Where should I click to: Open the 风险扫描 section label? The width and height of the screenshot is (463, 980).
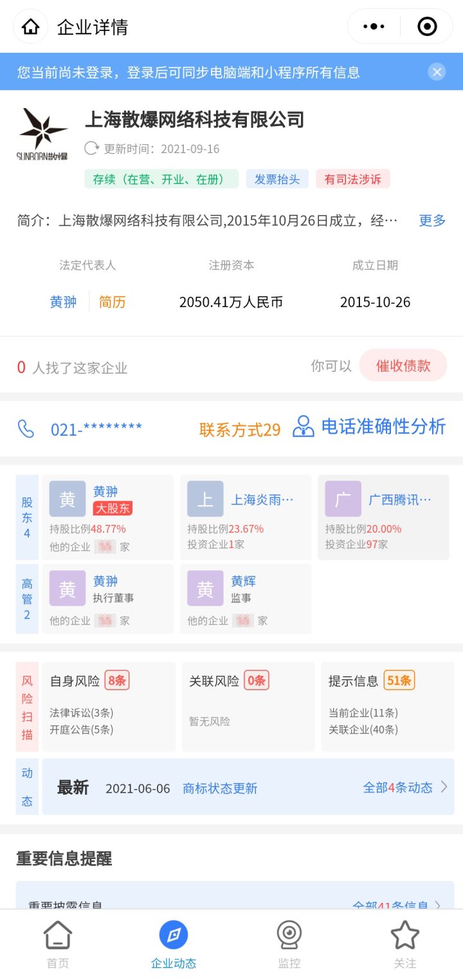(27, 707)
